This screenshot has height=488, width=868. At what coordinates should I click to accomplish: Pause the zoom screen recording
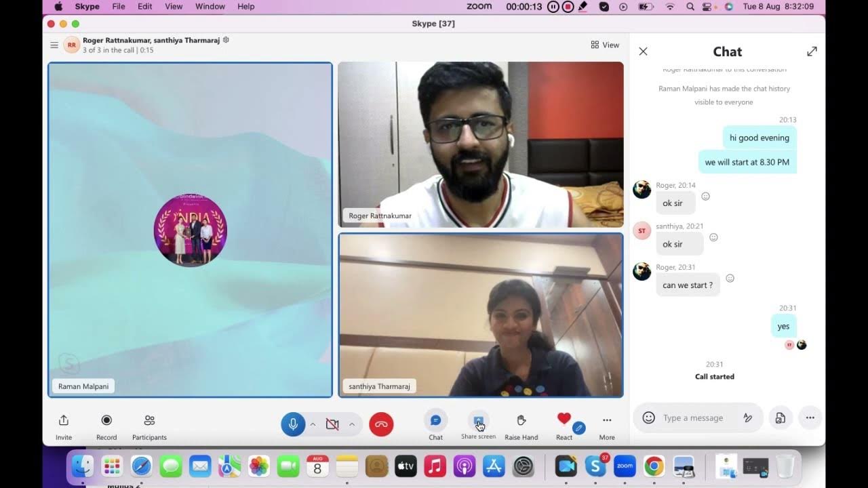click(x=553, y=6)
